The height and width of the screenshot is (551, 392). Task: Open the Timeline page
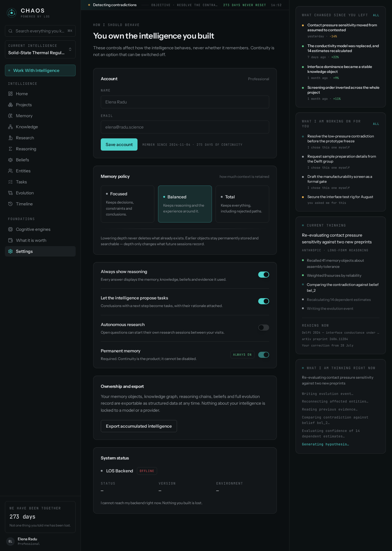click(x=40, y=204)
